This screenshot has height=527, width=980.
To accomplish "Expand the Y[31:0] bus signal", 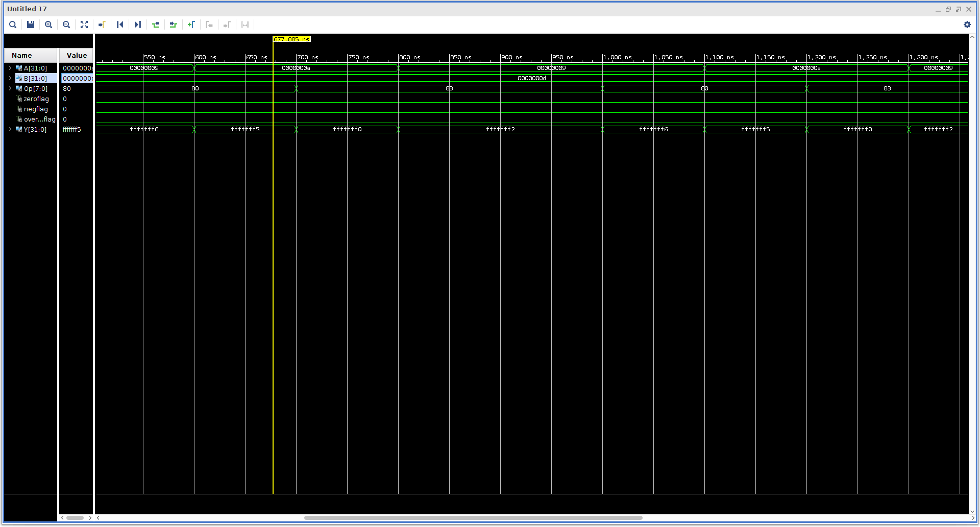I will [10, 129].
